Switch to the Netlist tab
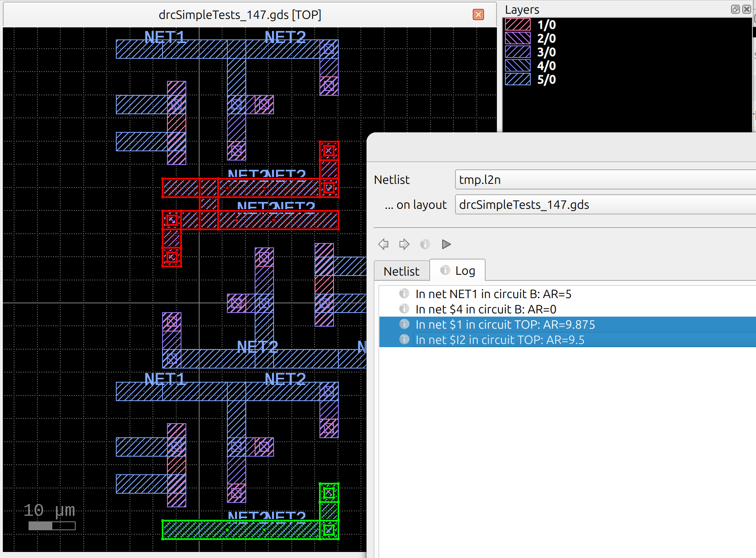This screenshot has width=756, height=558. (x=401, y=271)
